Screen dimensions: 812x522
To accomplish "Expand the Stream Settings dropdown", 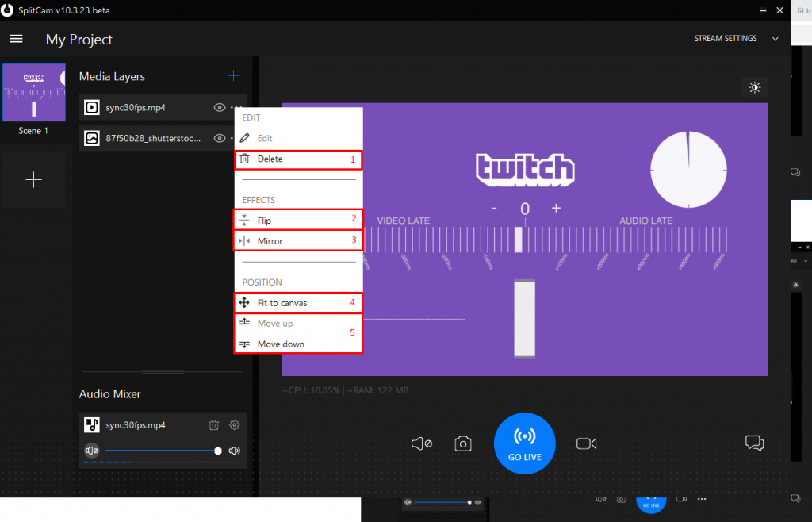I will click(x=776, y=39).
